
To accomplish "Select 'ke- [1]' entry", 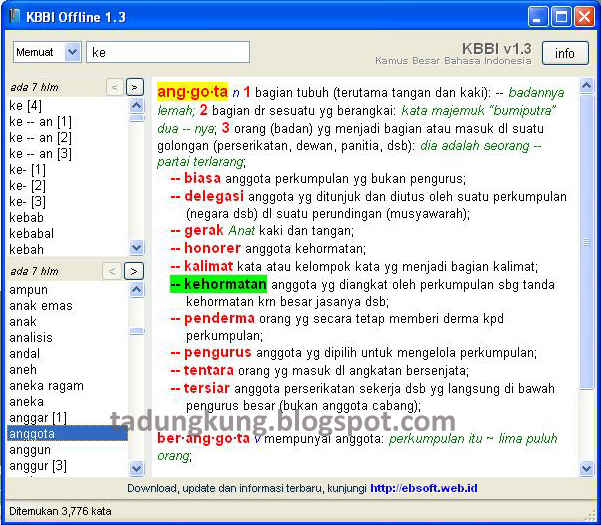I will [x=27, y=170].
